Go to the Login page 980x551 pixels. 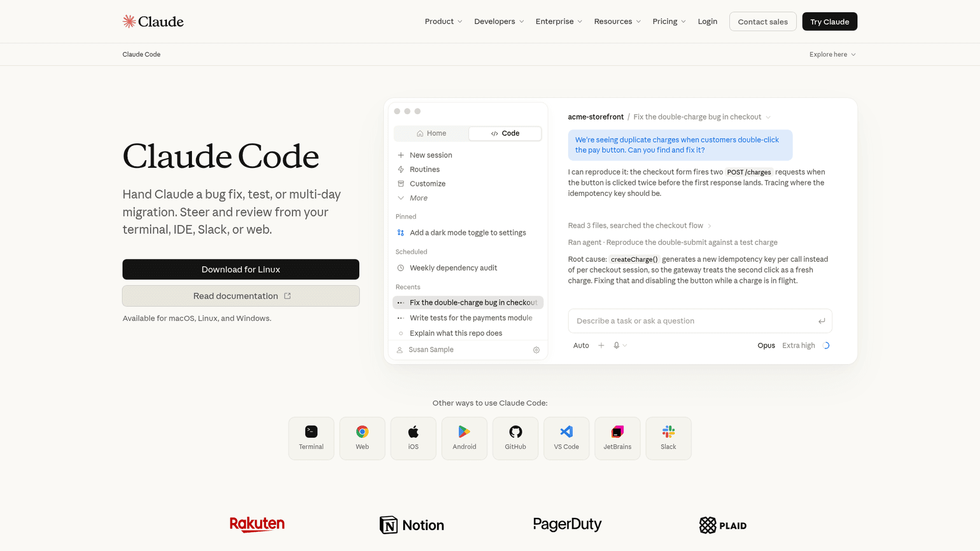pyautogui.click(x=708, y=22)
